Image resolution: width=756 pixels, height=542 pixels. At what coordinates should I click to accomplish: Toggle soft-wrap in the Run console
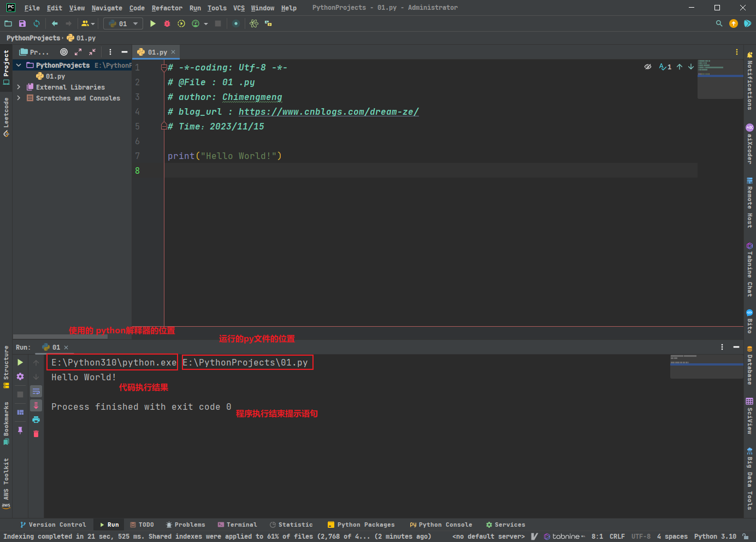36,391
